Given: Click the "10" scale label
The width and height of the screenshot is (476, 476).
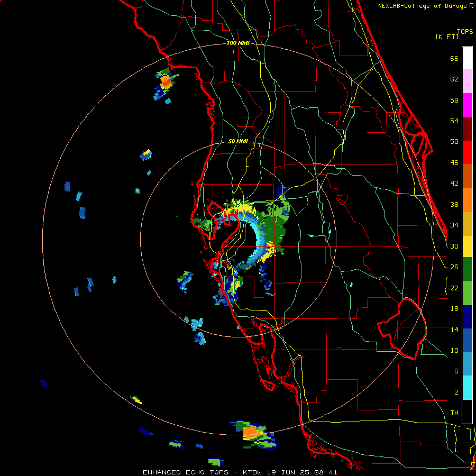Looking at the screenshot, I should click(454, 350).
